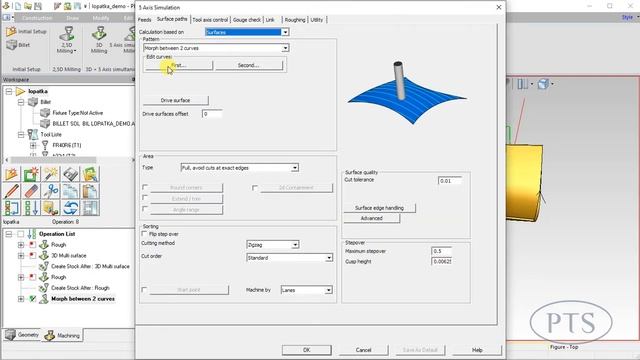Click in the Drive surfaces offset field
This screenshot has width=640, height=360.
point(212,114)
